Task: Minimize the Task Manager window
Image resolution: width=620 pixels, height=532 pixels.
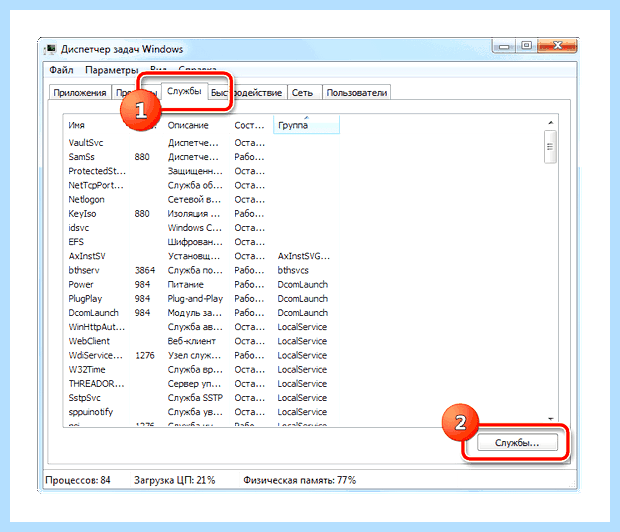Action: (504, 46)
